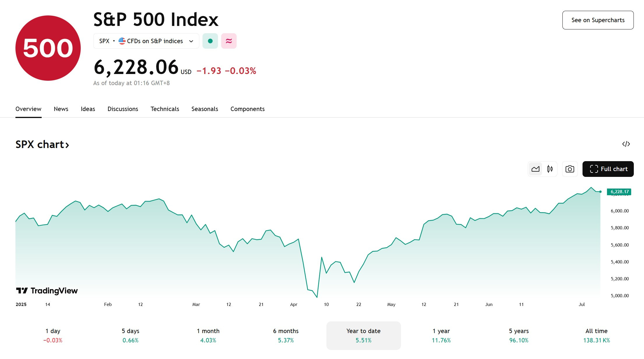
Task: Click the 6,228.17 price label on axis
Action: click(x=619, y=192)
